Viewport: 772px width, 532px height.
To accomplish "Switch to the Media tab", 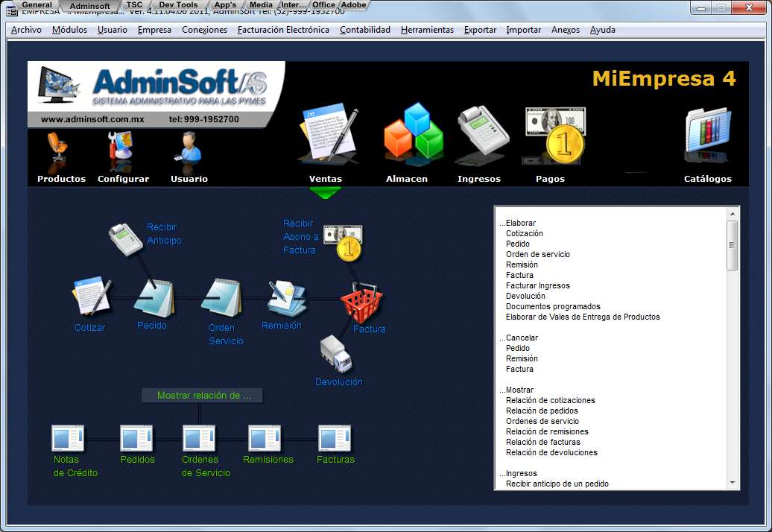I will point(261,5).
